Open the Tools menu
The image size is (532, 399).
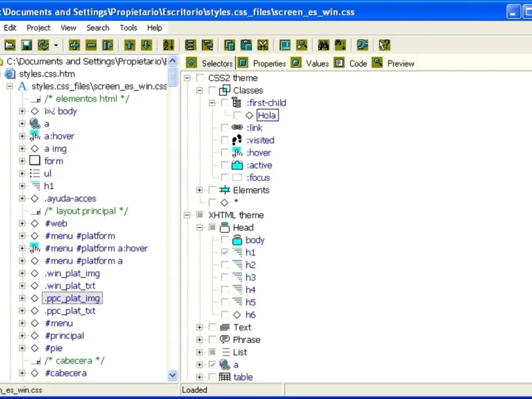(128, 28)
